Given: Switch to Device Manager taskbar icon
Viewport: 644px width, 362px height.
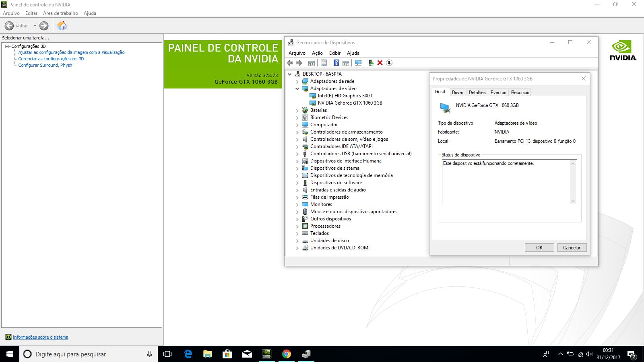Looking at the screenshot, I should [306, 354].
